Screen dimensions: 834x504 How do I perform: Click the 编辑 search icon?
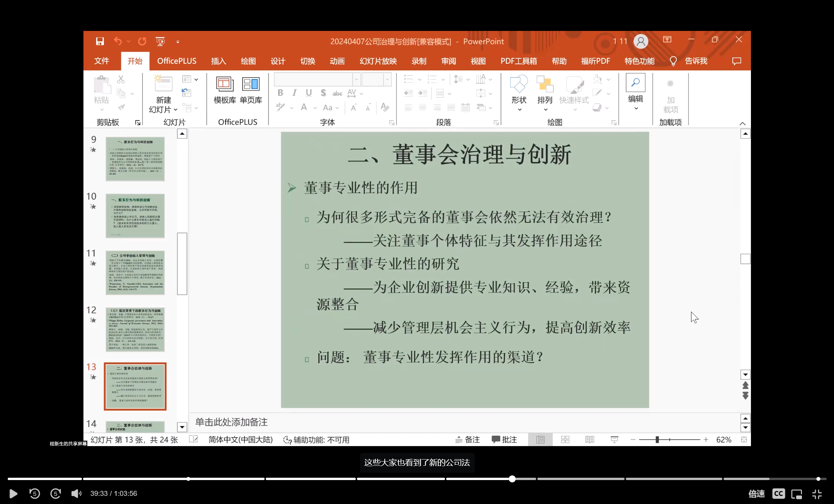pyautogui.click(x=635, y=83)
